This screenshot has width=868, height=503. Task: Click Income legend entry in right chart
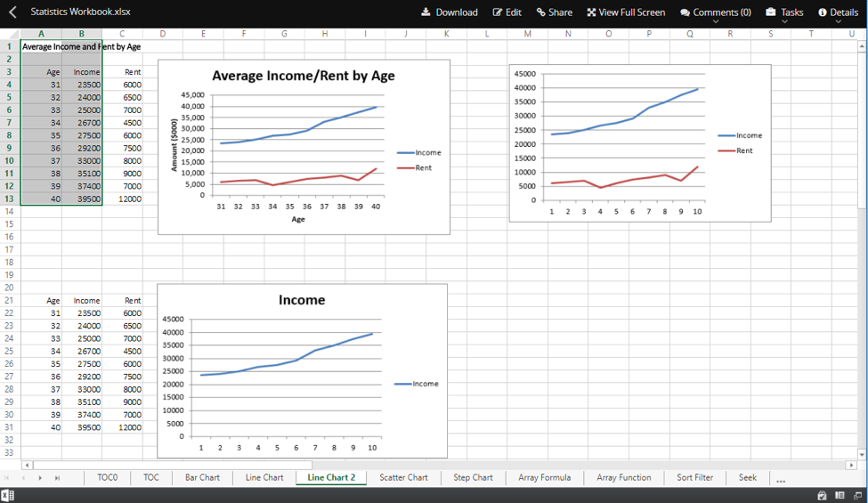tap(740, 135)
